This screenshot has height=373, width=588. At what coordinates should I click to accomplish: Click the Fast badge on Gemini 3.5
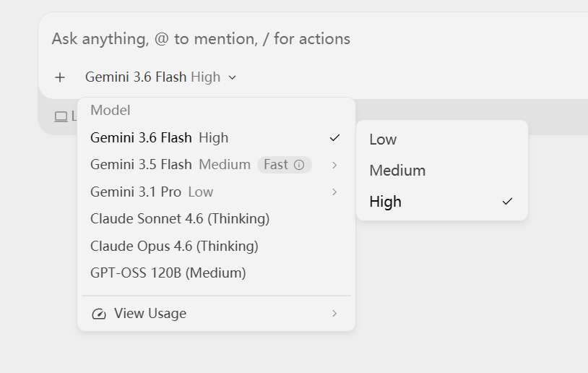285,165
